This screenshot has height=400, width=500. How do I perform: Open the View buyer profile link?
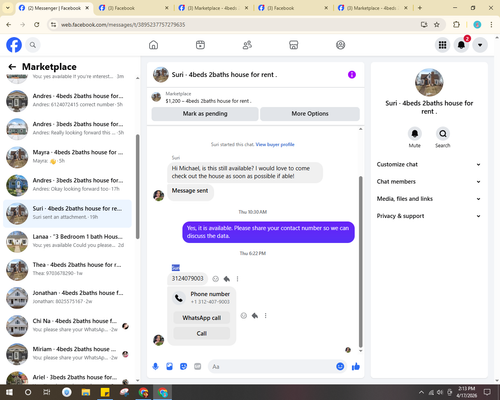click(x=275, y=144)
